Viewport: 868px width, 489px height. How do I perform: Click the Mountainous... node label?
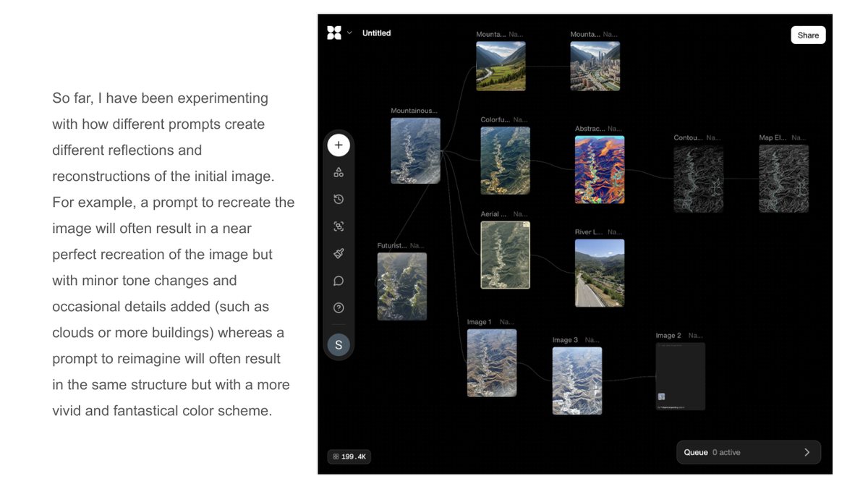414,111
